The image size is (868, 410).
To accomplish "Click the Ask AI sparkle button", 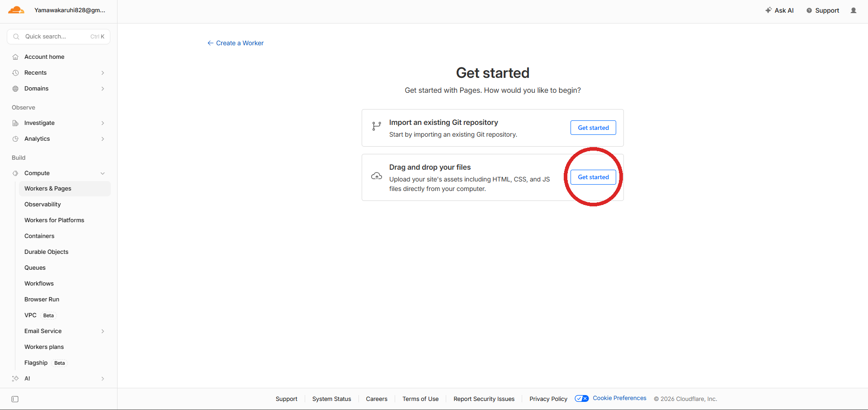I will 779,10.
